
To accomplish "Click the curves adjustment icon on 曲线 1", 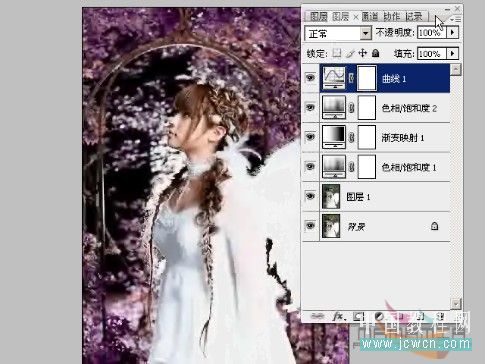I will (334, 78).
